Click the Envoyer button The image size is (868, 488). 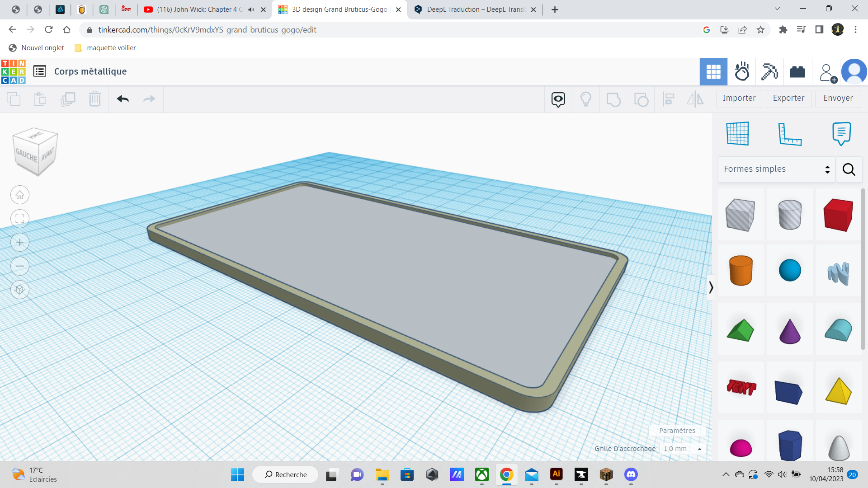click(838, 98)
